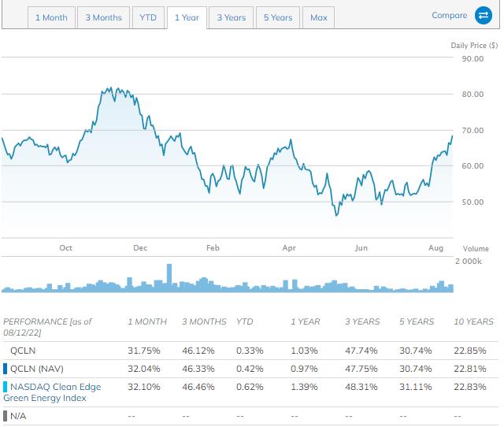Switch chart to 3 Years
Image resolution: width=504 pixels, height=427 pixels.
pos(231,17)
